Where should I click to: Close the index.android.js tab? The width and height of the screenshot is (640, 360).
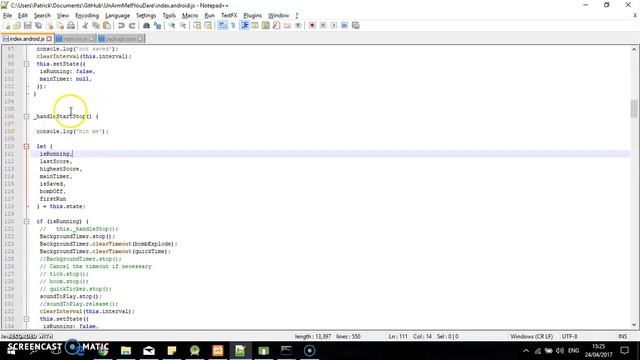49,39
